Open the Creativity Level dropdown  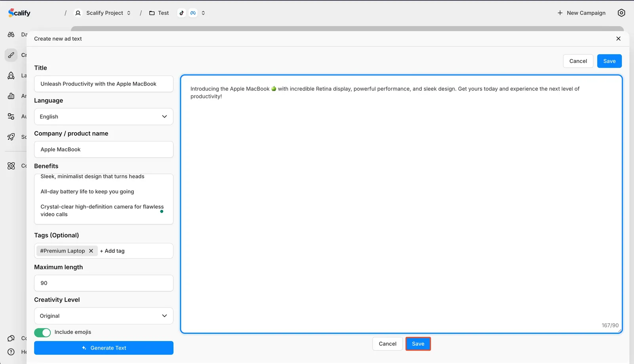pyautogui.click(x=103, y=316)
